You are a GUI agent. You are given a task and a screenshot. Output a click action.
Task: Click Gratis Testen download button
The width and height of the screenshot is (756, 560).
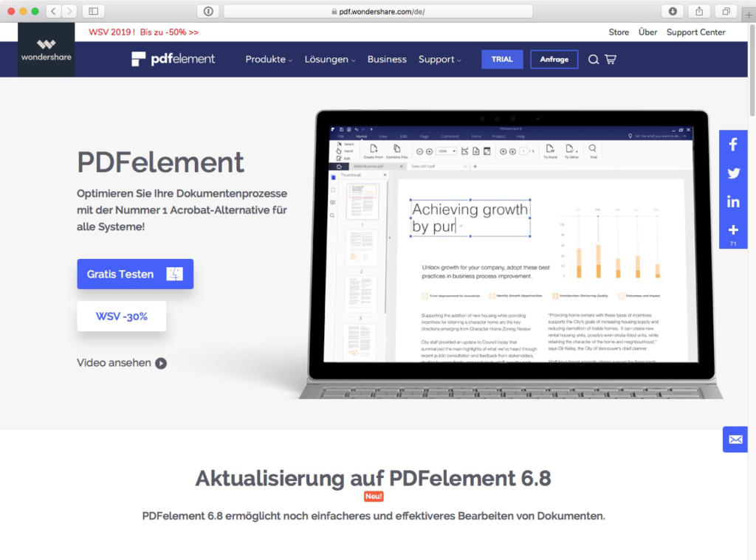point(135,274)
